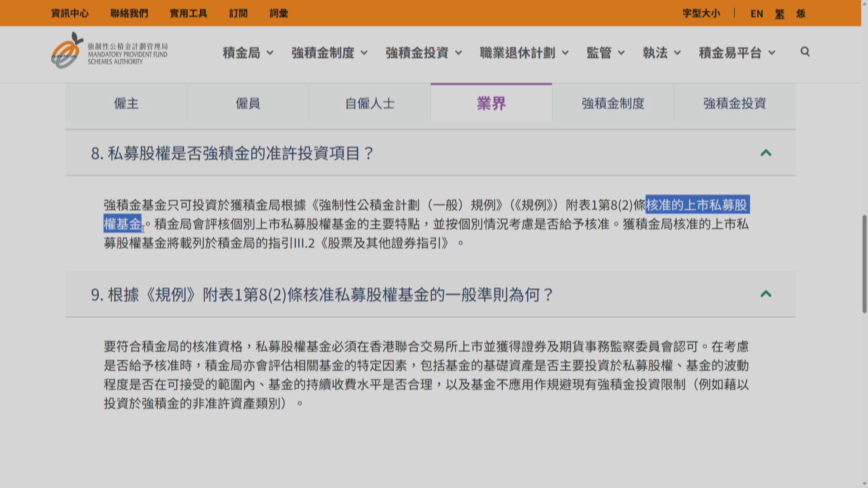Switch the site language to EN
868x488 pixels.
(x=756, y=14)
